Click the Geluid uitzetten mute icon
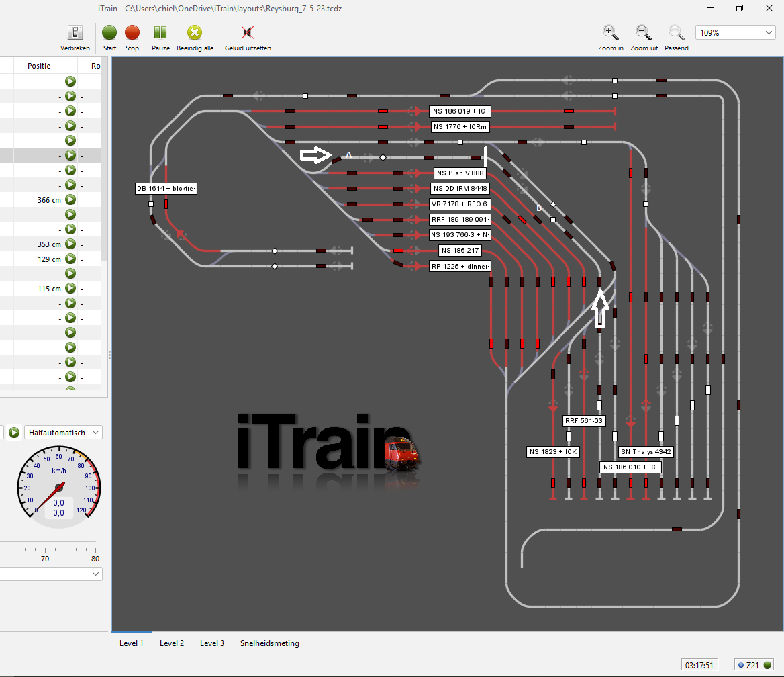This screenshot has width=784, height=677. [x=248, y=33]
